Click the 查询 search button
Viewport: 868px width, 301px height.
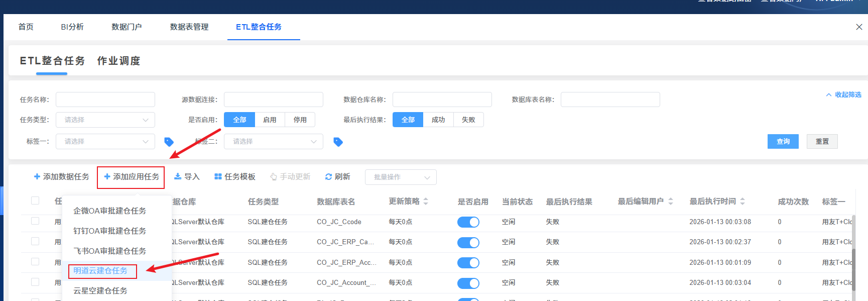point(783,142)
